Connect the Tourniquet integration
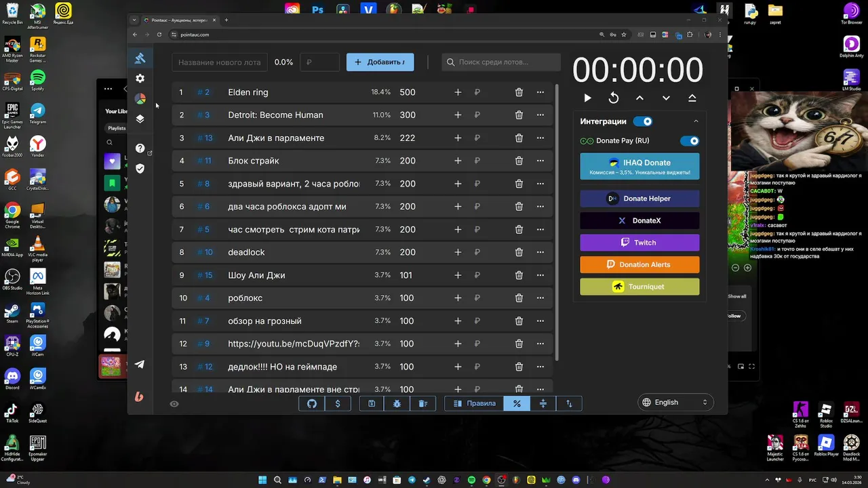 (x=639, y=287)
